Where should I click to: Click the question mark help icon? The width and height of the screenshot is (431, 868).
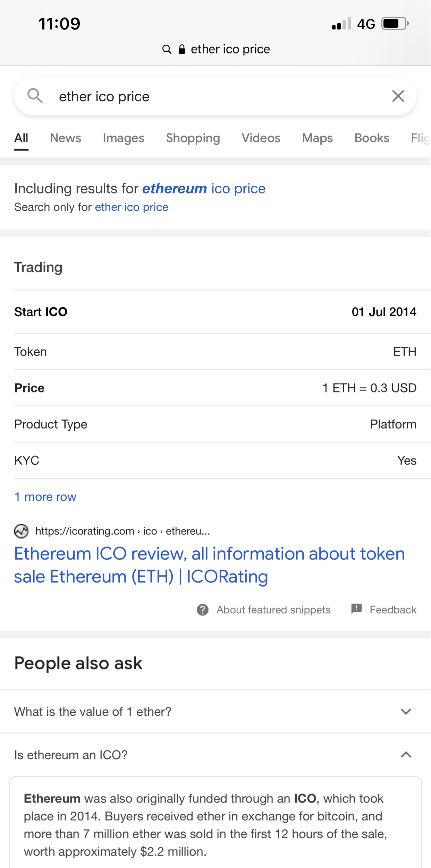[203, 610]
